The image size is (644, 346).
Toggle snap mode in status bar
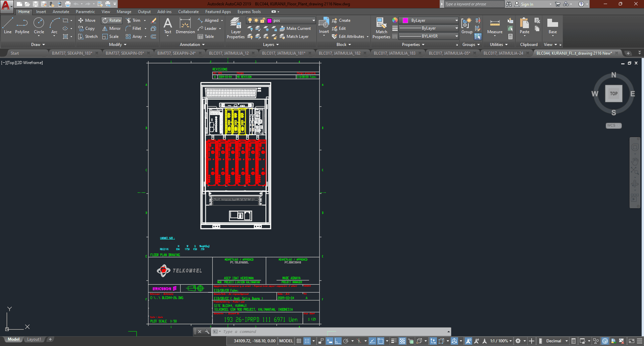point(307,341)
